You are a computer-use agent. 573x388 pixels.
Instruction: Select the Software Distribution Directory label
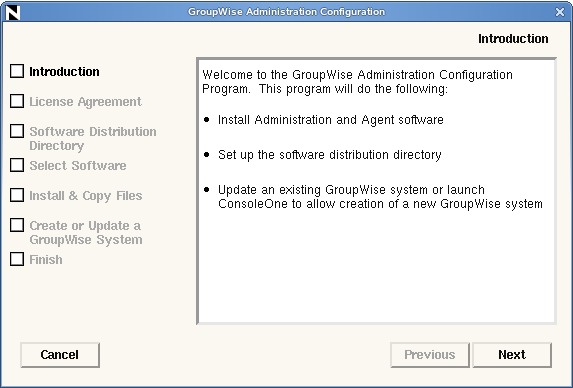click(93, 138)
